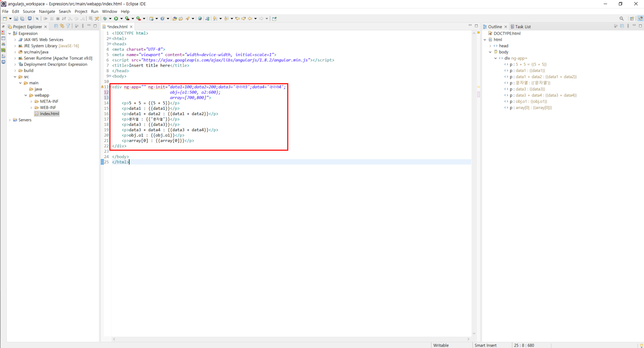Click the Project Explorer filter icon
The image size is (644, 348).
[x=68, y=26]
